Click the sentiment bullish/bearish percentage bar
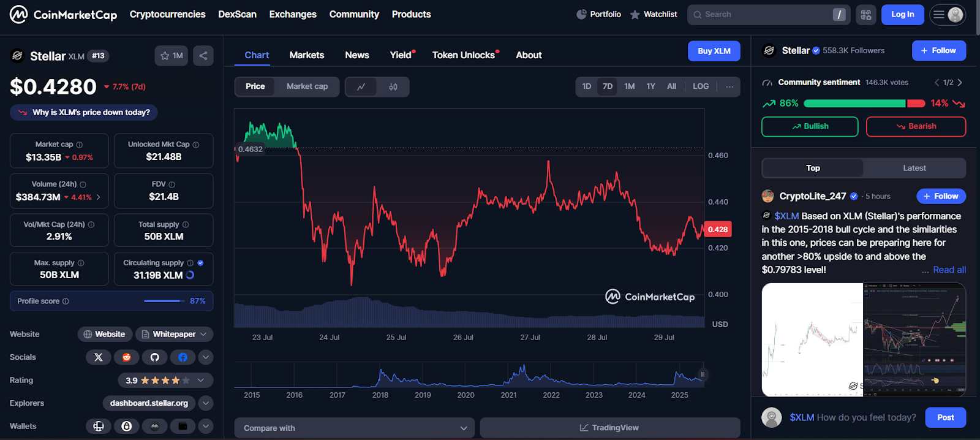This screenshot has width=980, height=440. [864, 104]
